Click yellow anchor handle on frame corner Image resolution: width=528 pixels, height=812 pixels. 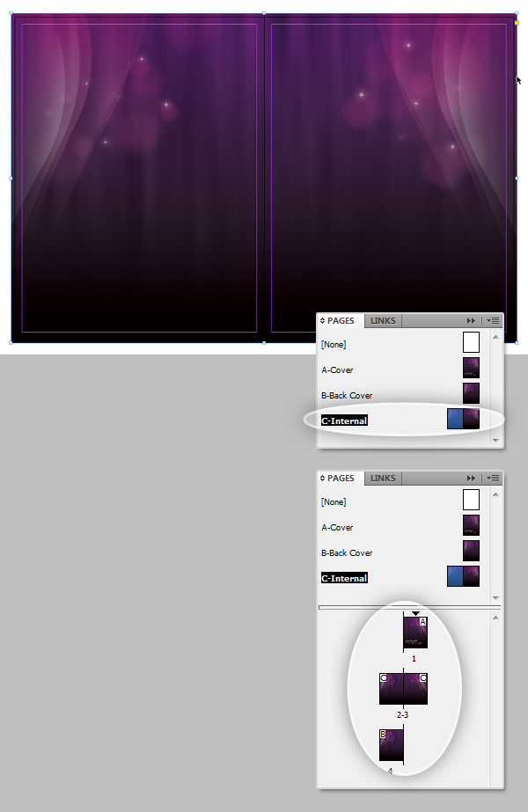(x=517, y=23)
